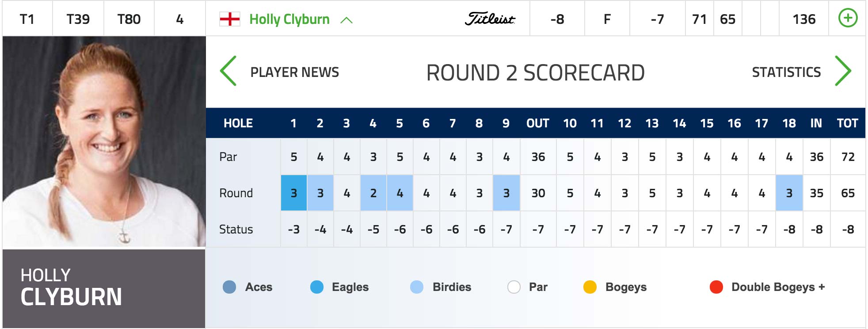Open the Player News section
The width and height of the screenshot is (868, 329).
[x=295, y=72]
